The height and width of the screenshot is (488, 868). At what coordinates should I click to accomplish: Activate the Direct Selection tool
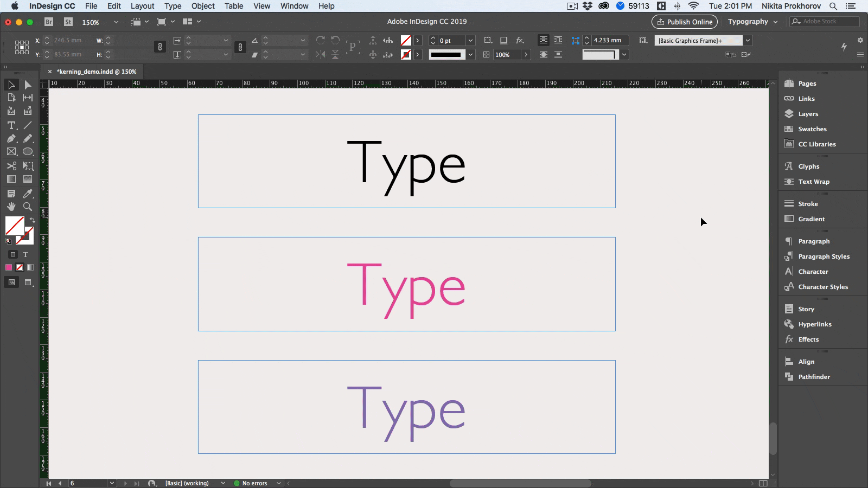pos(28,85)
